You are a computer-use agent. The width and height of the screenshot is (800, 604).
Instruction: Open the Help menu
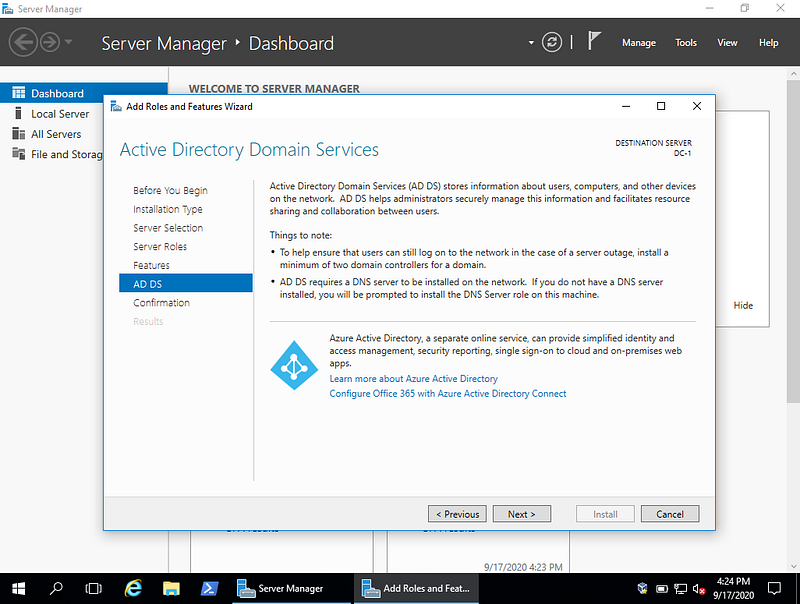[768, 43]
